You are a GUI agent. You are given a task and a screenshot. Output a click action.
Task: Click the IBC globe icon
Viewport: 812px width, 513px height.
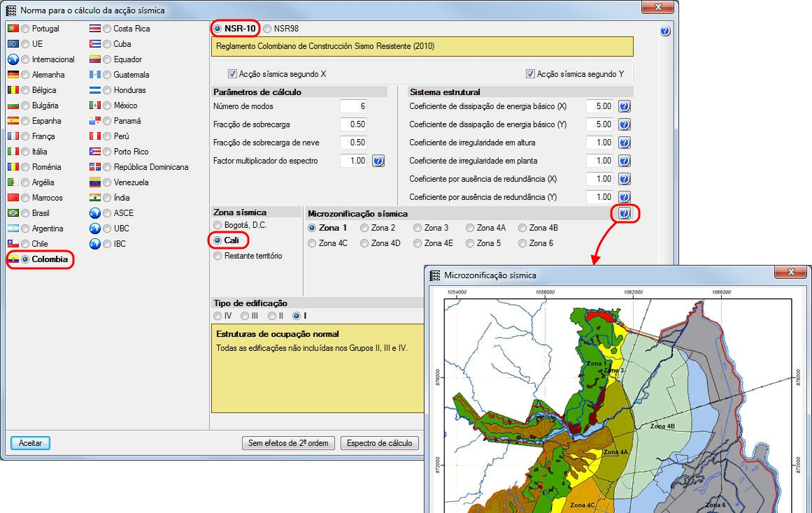pyautogui.click(x=94, y=243)
